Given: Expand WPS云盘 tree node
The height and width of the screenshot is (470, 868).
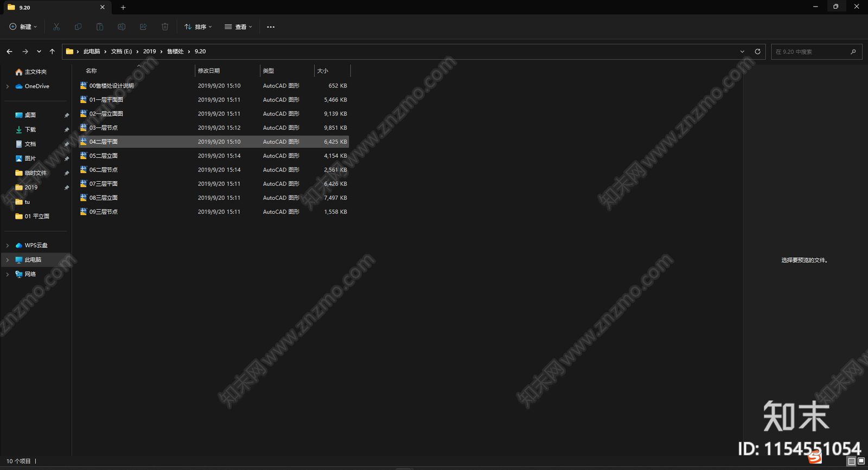Looking at the screenshot, I should [8, 245].
